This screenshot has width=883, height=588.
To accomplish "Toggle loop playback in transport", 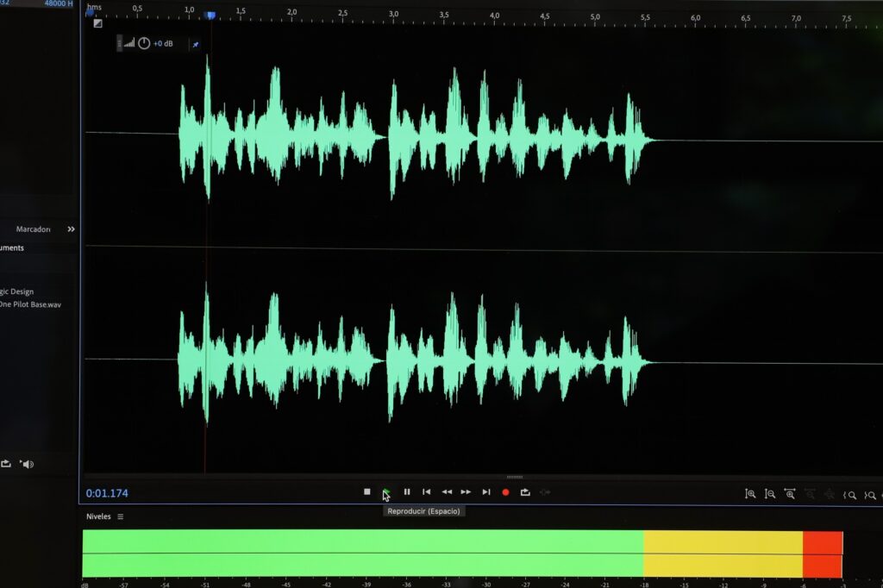I will (x=524, y=492).
